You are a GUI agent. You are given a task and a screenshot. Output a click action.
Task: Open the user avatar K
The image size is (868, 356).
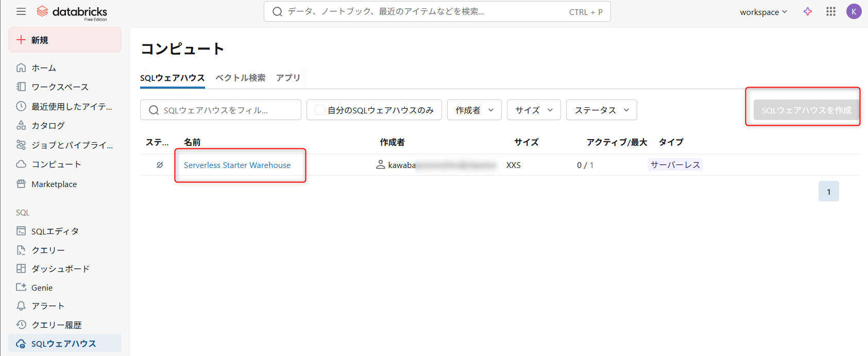pyautogui.click(x=854, y=11)
